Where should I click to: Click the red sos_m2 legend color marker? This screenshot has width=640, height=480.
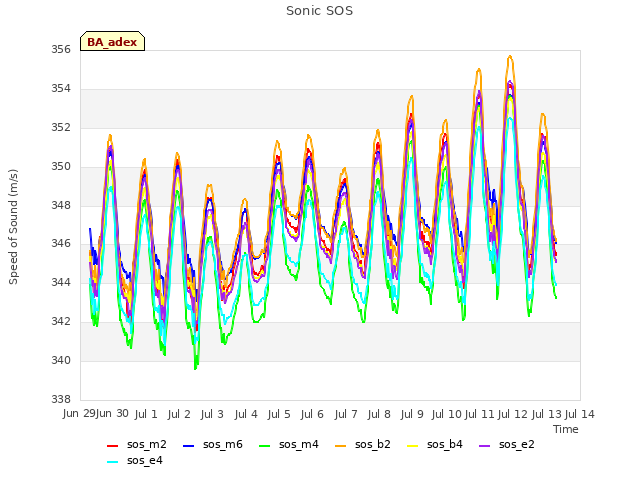112,446
